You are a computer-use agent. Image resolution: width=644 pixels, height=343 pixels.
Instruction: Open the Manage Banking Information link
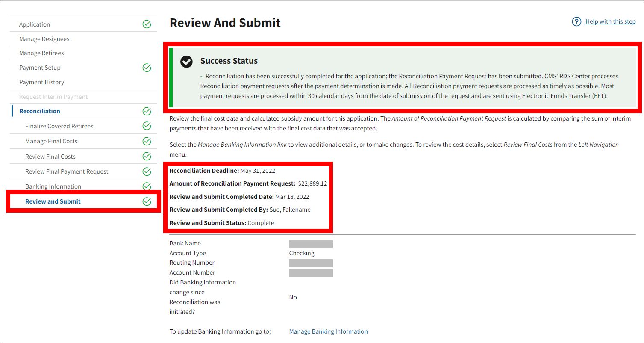click(x=328, y=331)
